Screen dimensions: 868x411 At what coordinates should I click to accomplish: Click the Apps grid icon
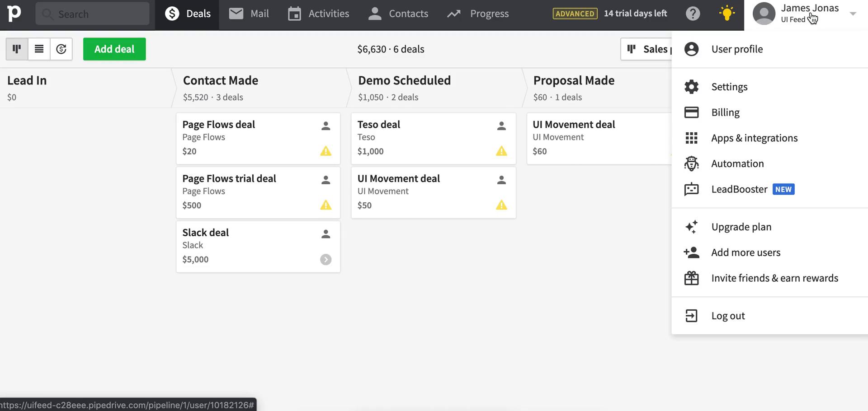pos(691,138)
